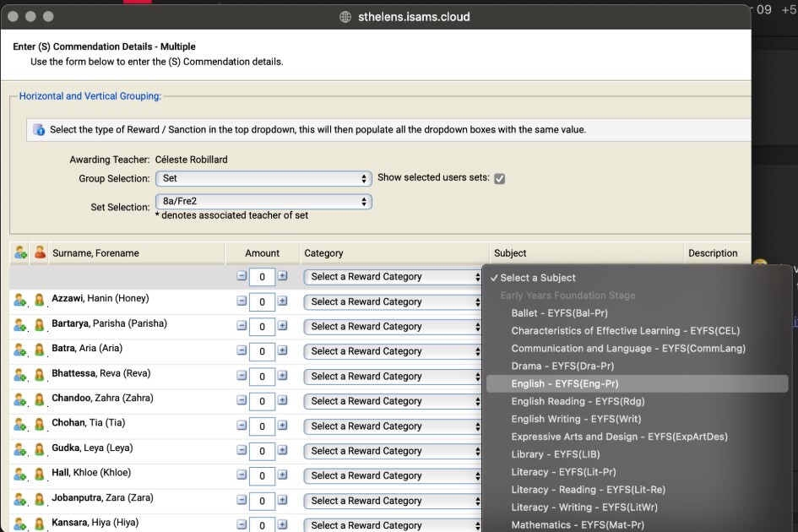Click the Surname, Forename column header
The width and height of the screenshot is (798, 532).
(x=95, y=252)
